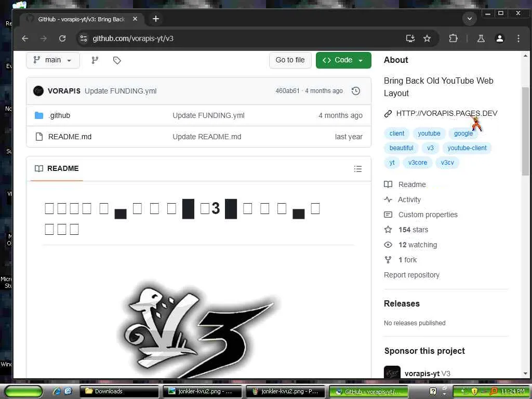
Task: Select the v3core topic tag
Action: (x=418, y=163)
